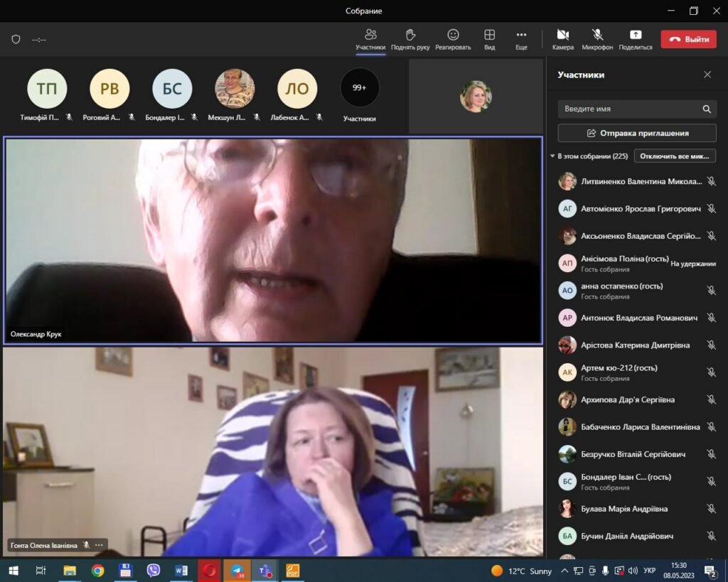The height and width of the screenshot is (582, 728).
Task: Toggle the Camera (Камера) on
Action: coord(562,39)
